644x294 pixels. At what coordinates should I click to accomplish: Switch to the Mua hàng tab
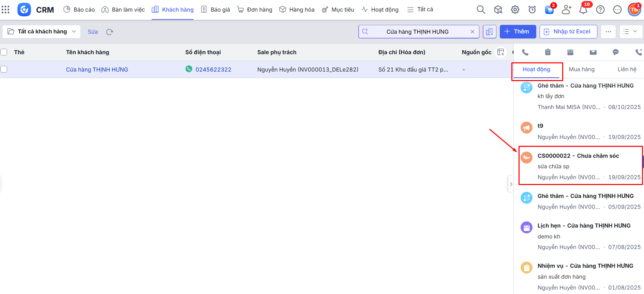coord(582,69)
